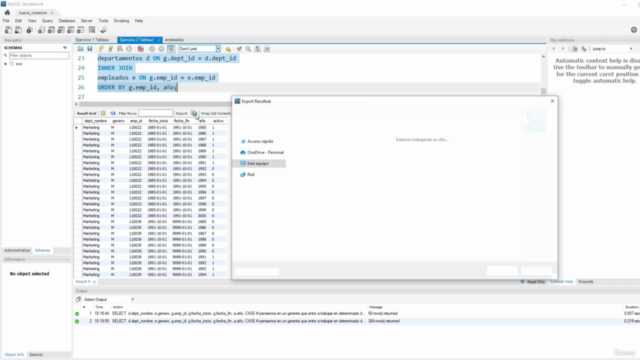Execute the query with the lightning icon
The image size is (640, 360).
[x=101, y=49]
